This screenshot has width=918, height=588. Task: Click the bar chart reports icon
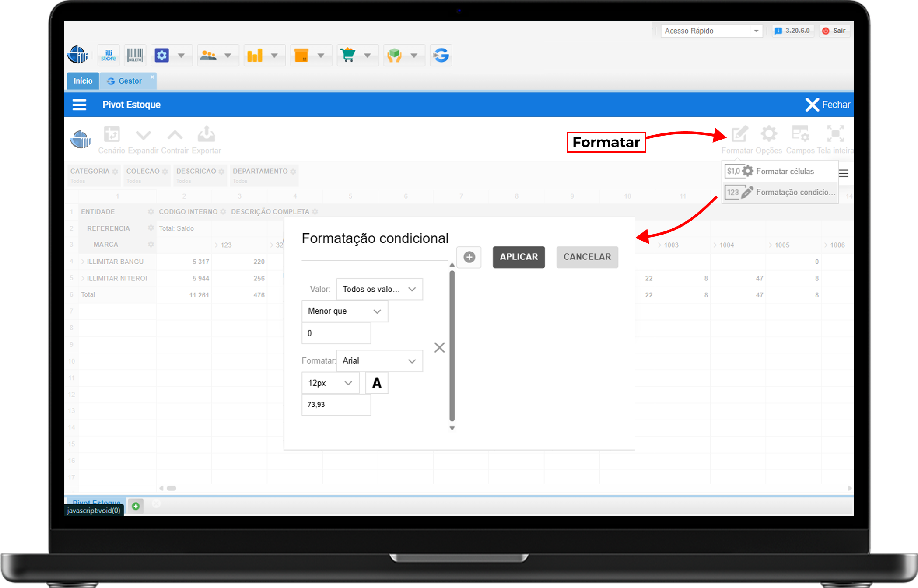(255, 56)
